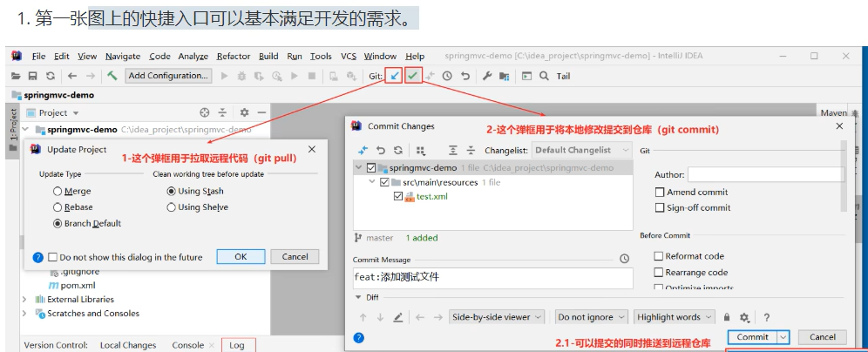The height and width of the screenshot is (352, 868).
Task: Click the lock icon in Diff toolbar
Action: [x=727, y=317]
